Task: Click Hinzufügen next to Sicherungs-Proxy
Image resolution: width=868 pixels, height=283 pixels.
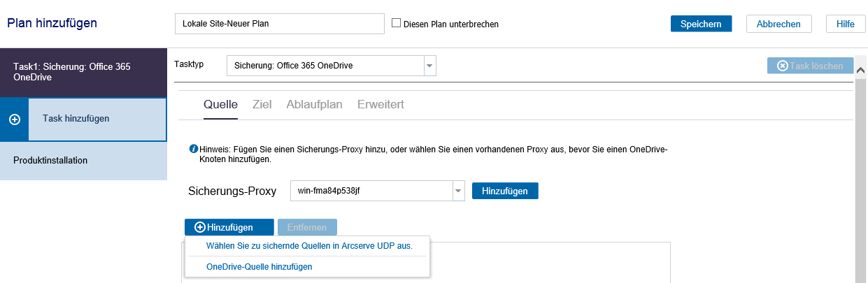Action: 505,191
